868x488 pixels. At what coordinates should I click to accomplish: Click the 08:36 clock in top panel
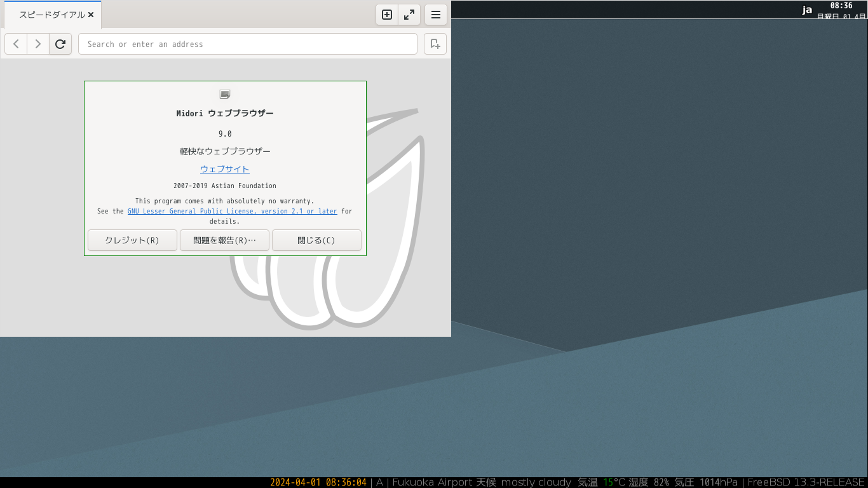(841, 6)
